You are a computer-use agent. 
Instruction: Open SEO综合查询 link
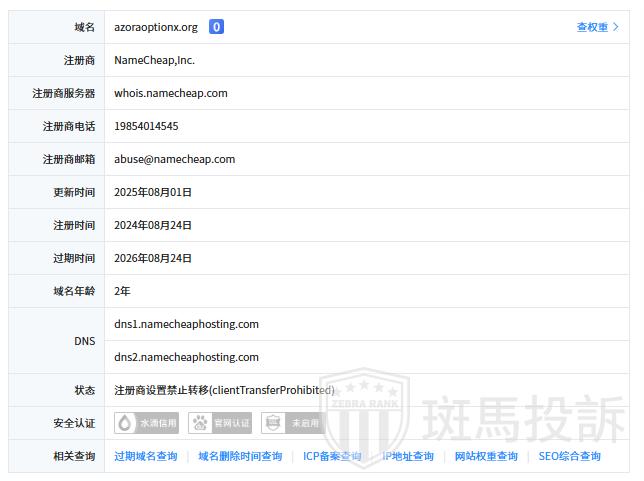pyautogui.click(x=569, y=456)
